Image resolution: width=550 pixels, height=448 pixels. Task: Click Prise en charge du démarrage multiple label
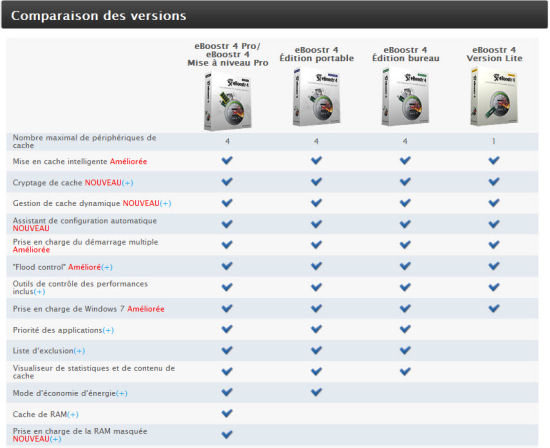(86, 246)
